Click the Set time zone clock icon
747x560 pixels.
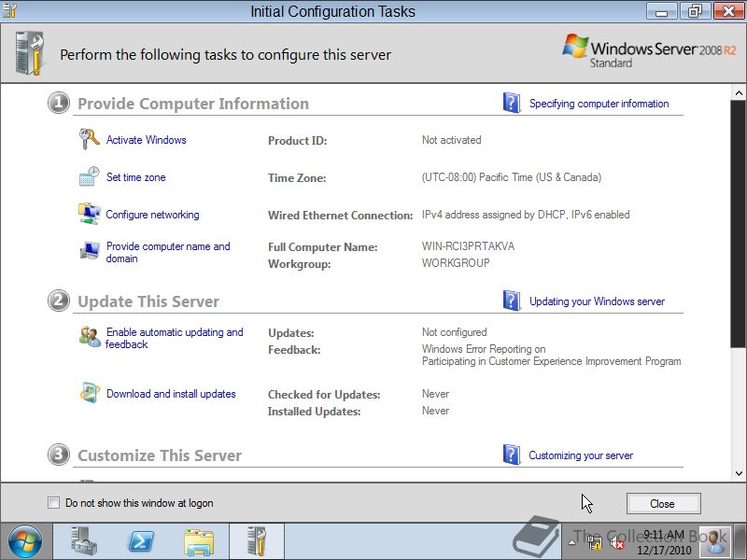[89, 176]
